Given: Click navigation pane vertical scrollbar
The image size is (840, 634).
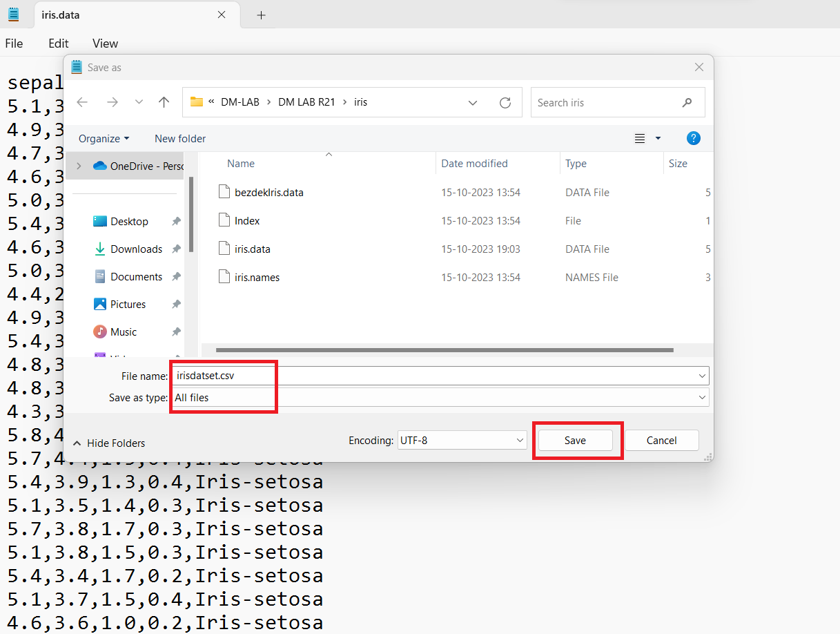Looking at the screenshot, I should coord(191,214).
